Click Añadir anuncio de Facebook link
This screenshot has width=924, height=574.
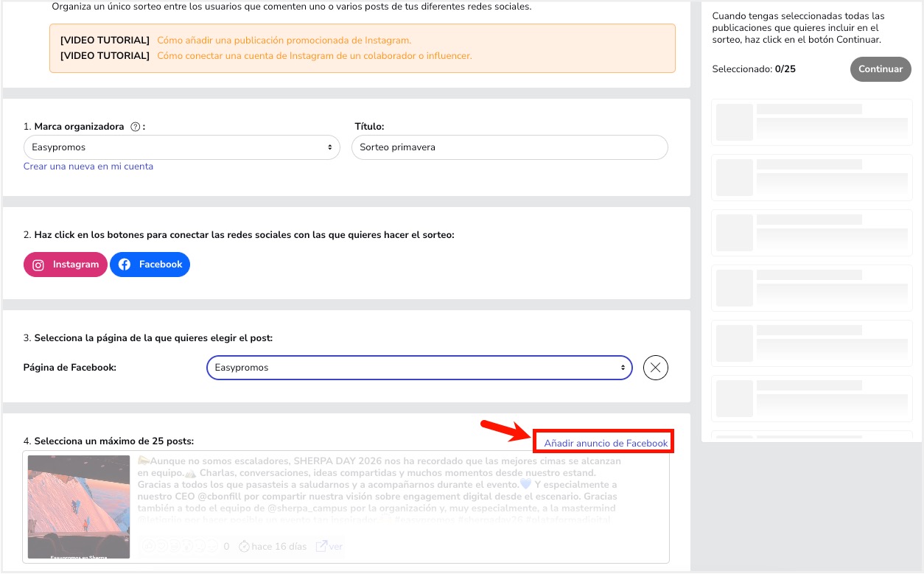606,443
